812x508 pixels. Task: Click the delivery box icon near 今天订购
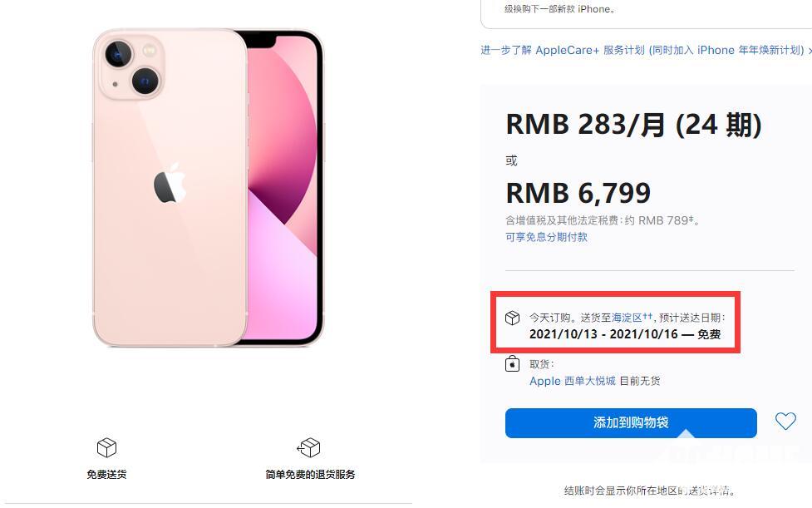512,318
